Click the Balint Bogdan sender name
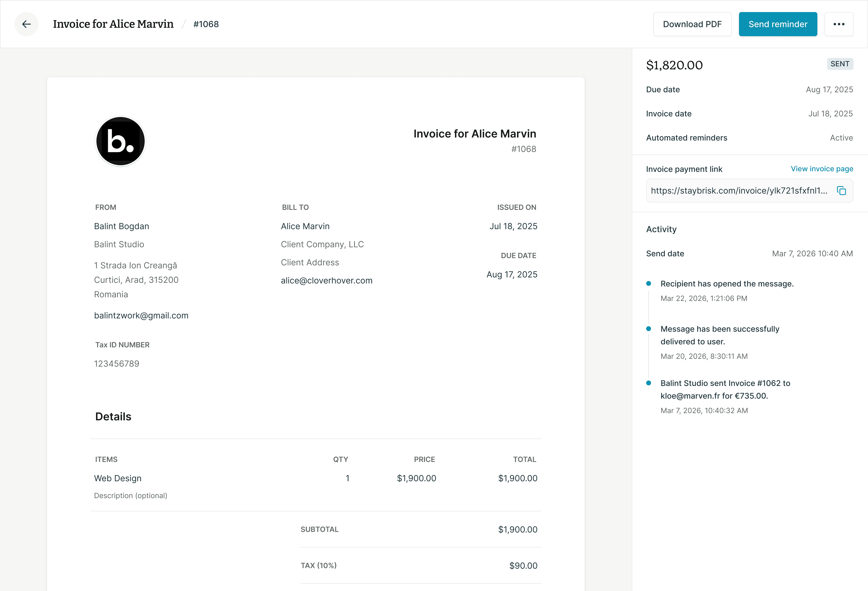The image size is (868, 591). point(121,226)
